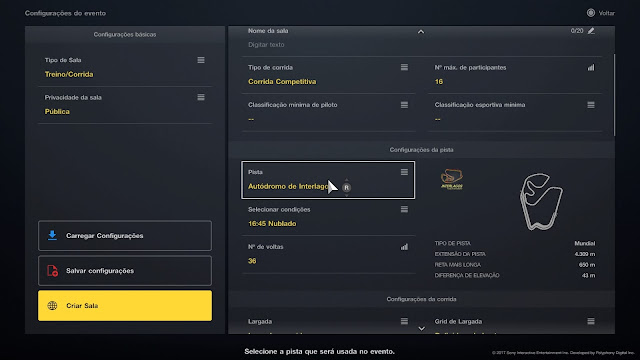Click the globe icon on Criar Sala
This screenshot has width=640, height=360.
52,306
